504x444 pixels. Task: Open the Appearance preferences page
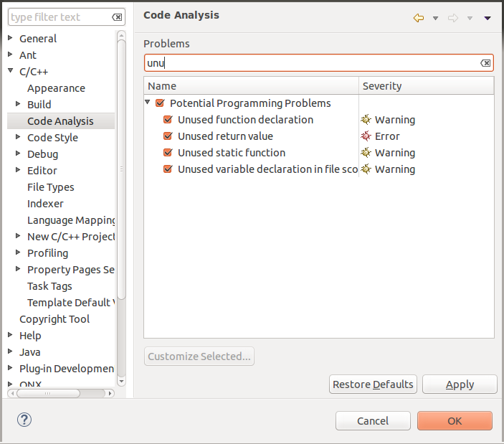(x=56, y=88)
